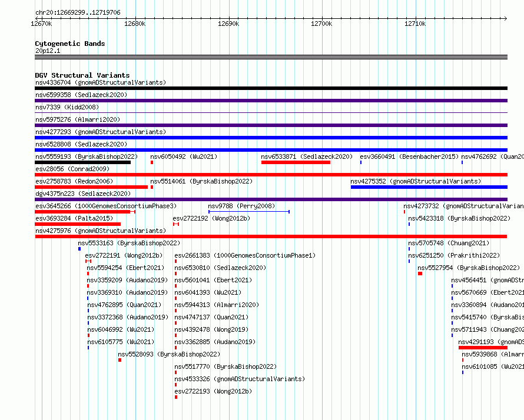The height and width of the screenshot is (420, 524).
Task: Click the 12680k ruler tick label
Action: (x=135, y=24)
